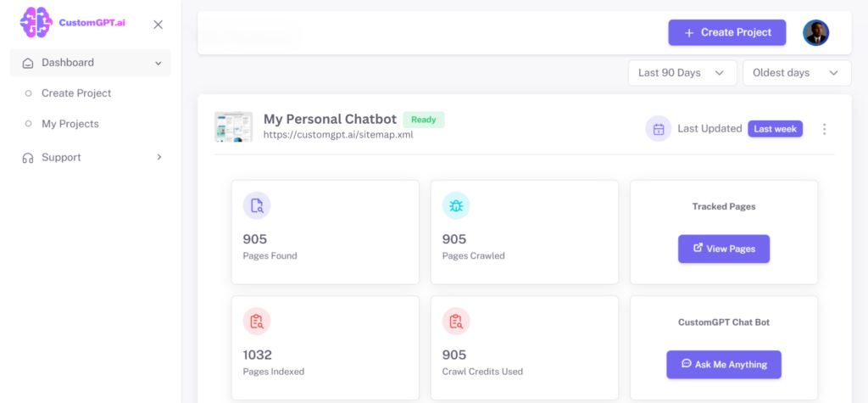
Task: Collapse the Dashboard menu chevron
Action: (x=159, y=63)
